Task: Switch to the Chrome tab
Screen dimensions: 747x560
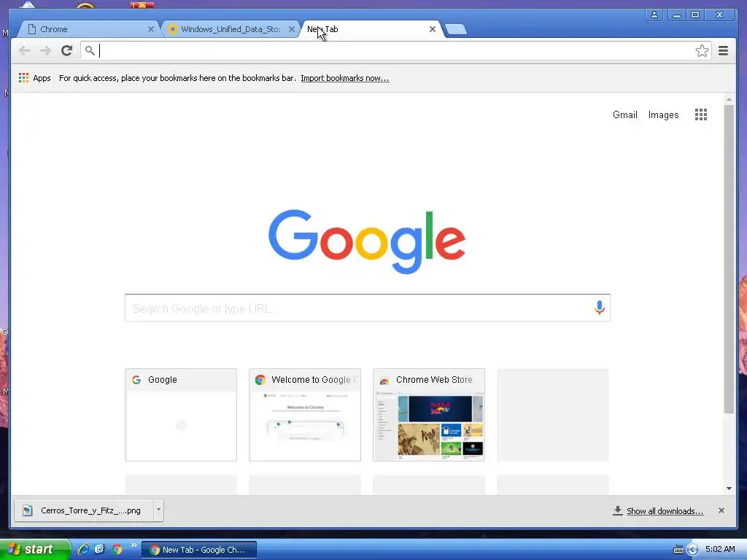Action: (88, 29)
